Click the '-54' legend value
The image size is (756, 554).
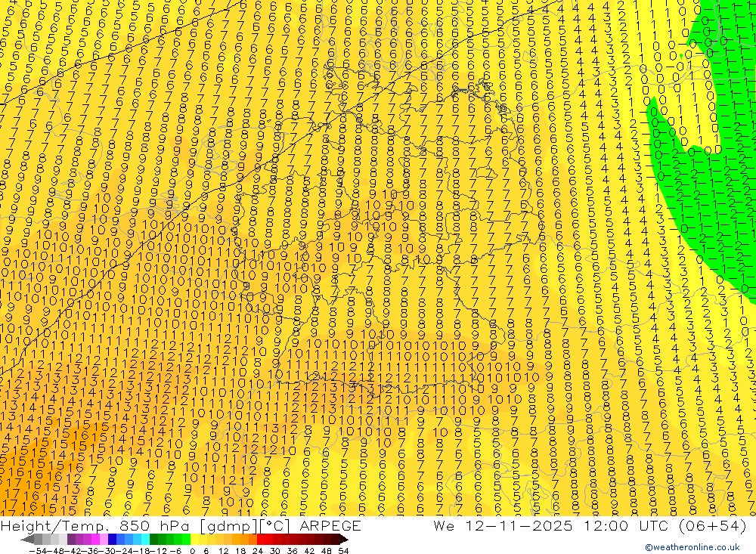38,551
